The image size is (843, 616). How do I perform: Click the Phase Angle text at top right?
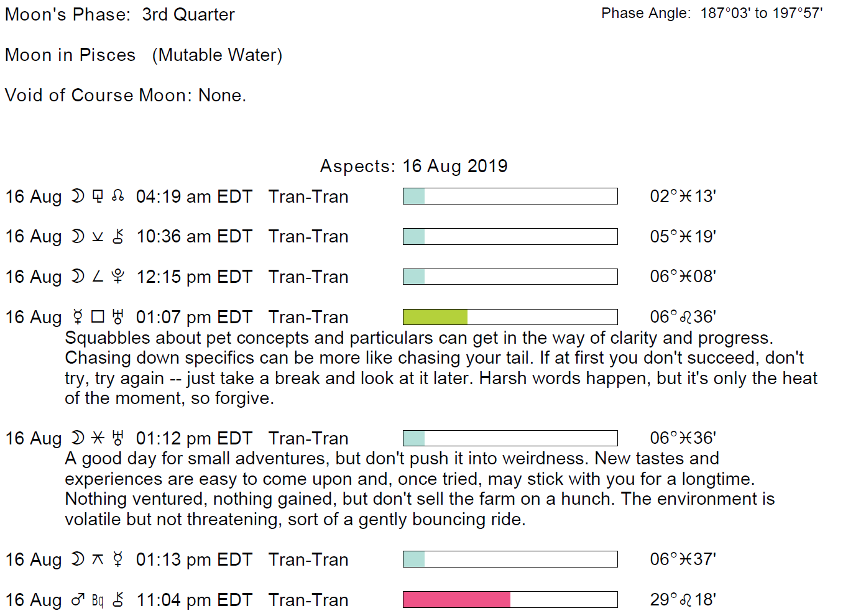click(711, 13)
